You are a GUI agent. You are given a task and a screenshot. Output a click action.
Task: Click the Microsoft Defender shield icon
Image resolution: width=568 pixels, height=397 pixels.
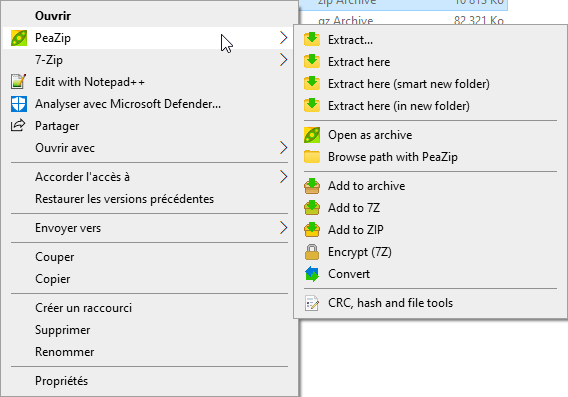point(19,104)
